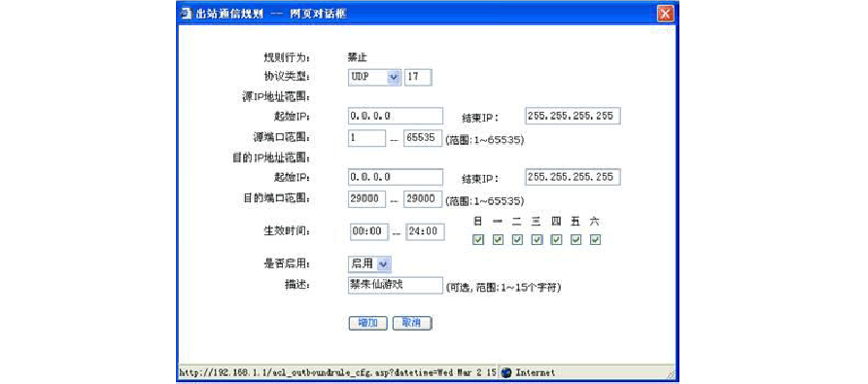
Task: Uncheck the 三 (Wednesday) checkbox
Action: click(x=537, y=239)
